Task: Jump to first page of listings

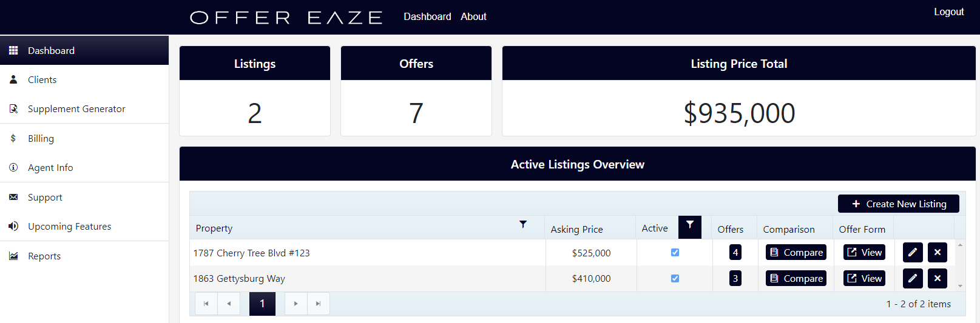Action: (206, 304)
